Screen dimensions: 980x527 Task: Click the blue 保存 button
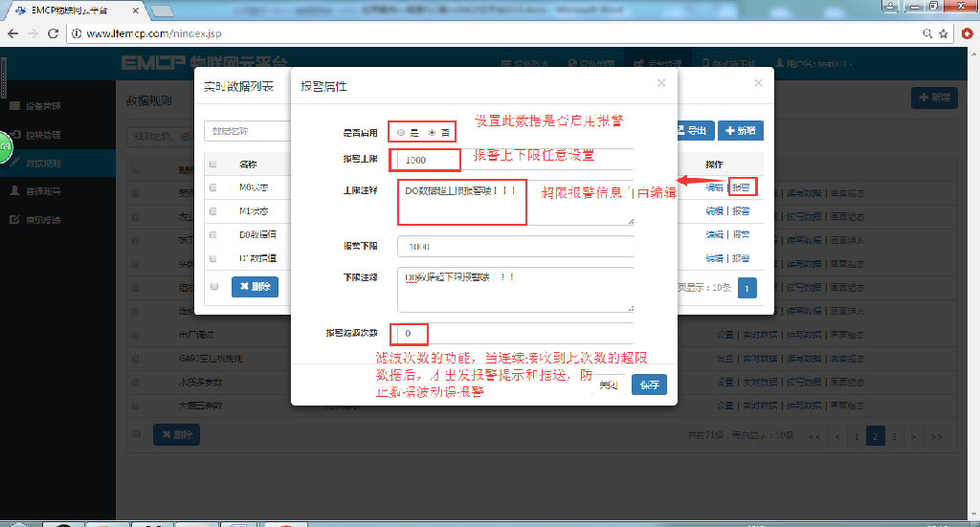coord(649,384)
